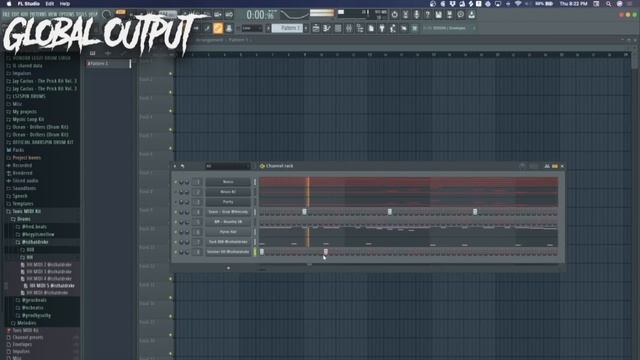Click the save project disk icon
The width and height of the screenshot is (640, 360).
coord(438,15)
